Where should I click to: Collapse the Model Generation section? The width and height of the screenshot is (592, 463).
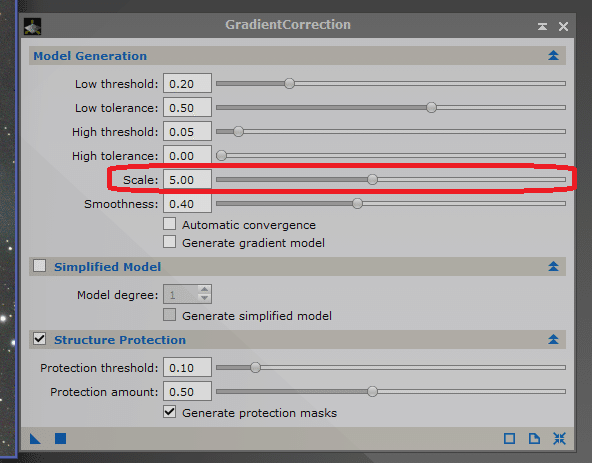point(553,56)
